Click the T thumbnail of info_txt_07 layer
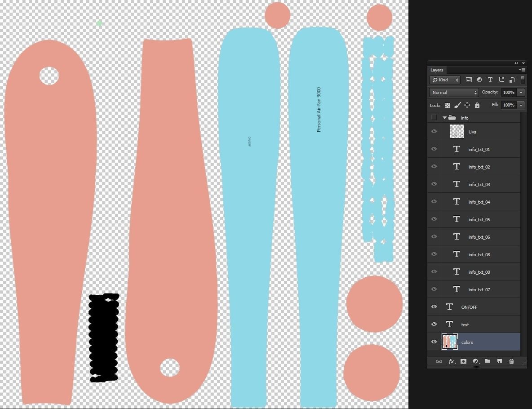 point(457,289)
